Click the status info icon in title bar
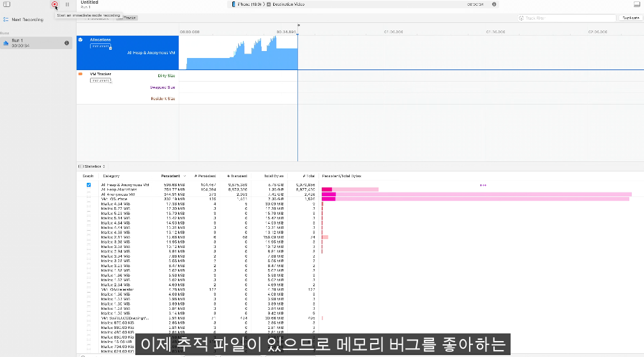Image resolution: width=644 pixels, height=357 pixels. [494, 4]
